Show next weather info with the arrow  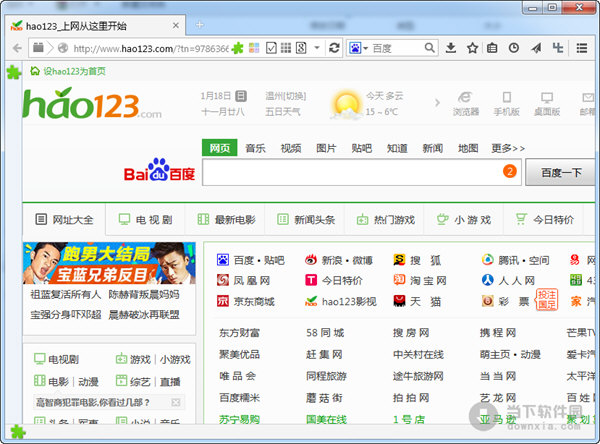(x=437, y=103)
